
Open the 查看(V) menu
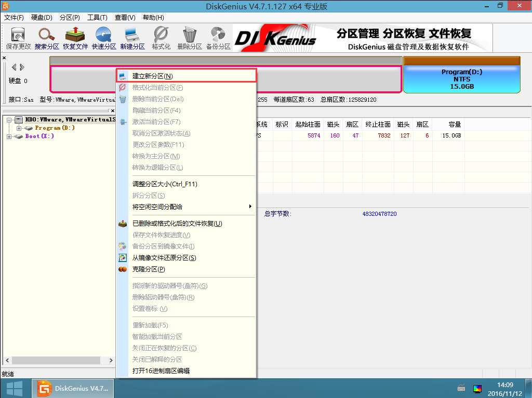125,18
